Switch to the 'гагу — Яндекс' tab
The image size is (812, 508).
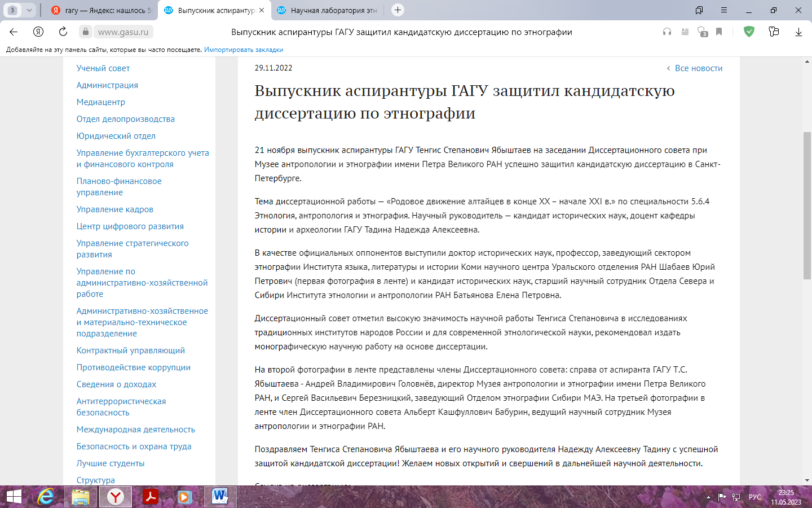[x=101, y=10]
